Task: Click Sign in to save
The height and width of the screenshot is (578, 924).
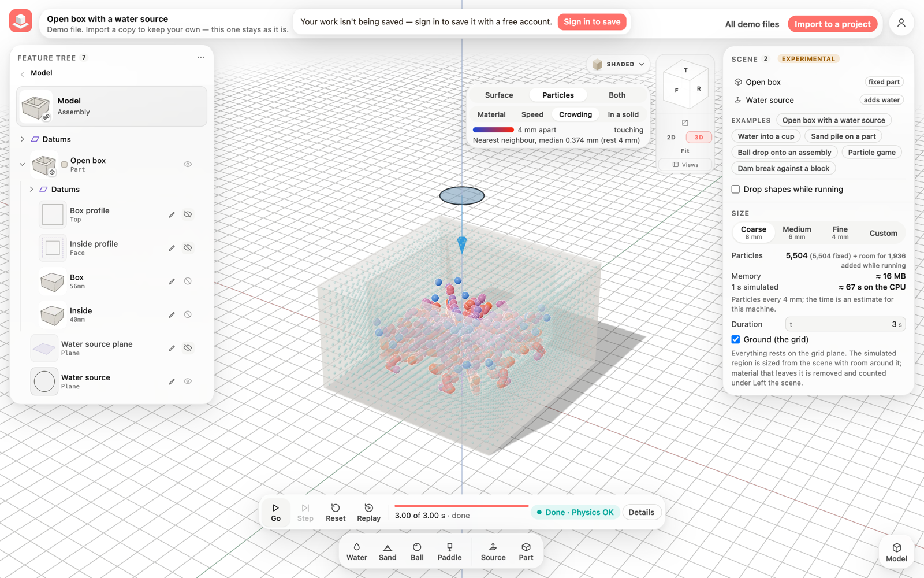Action: click(x=592, y=22)
